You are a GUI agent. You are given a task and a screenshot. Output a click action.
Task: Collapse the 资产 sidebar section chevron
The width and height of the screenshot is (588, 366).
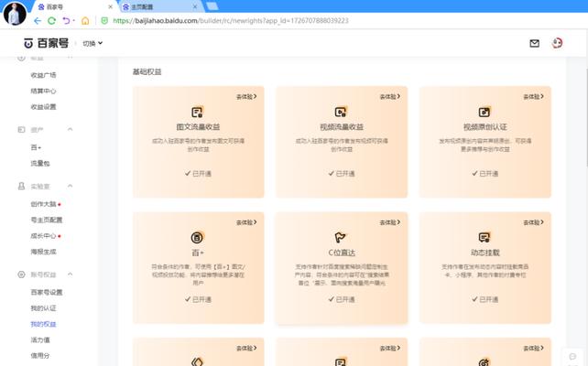(71, 129)
